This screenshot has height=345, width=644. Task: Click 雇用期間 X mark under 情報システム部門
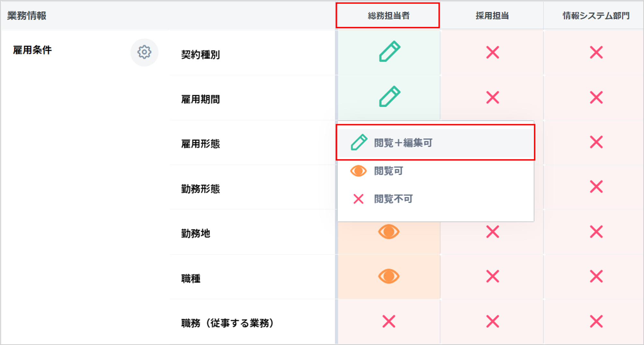596,98
